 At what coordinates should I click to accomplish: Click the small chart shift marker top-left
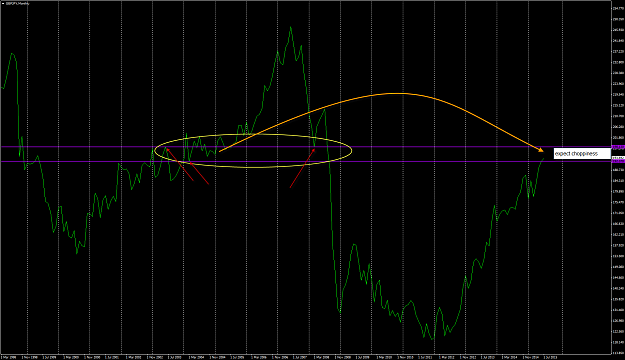[3, 3]
